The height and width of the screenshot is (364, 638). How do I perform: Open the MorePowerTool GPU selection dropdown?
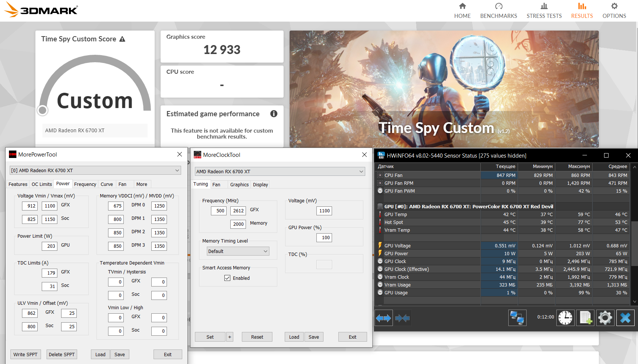[x=95, y=170]
